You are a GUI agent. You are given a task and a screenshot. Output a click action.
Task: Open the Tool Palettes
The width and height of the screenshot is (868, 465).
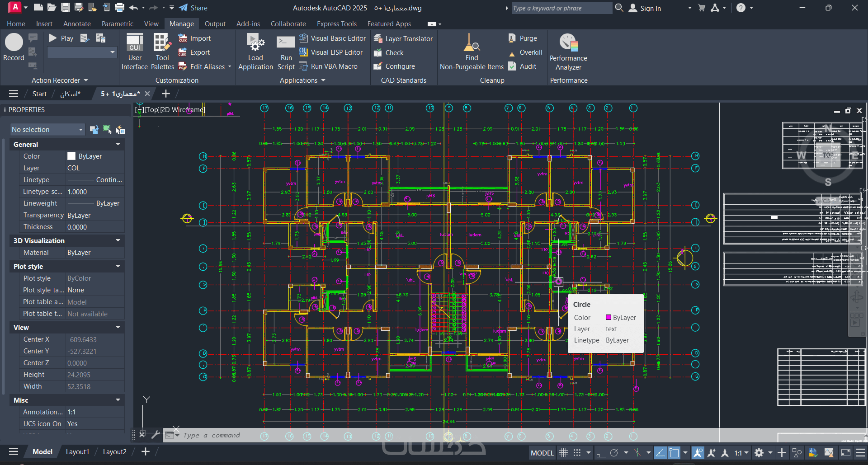tap(162, 52)
